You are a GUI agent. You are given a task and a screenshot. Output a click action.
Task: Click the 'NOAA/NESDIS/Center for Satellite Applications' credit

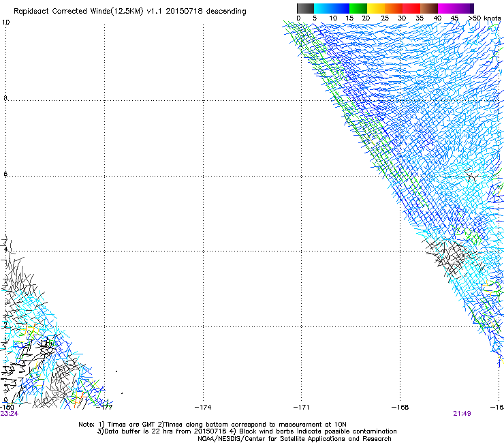[272, 439]
